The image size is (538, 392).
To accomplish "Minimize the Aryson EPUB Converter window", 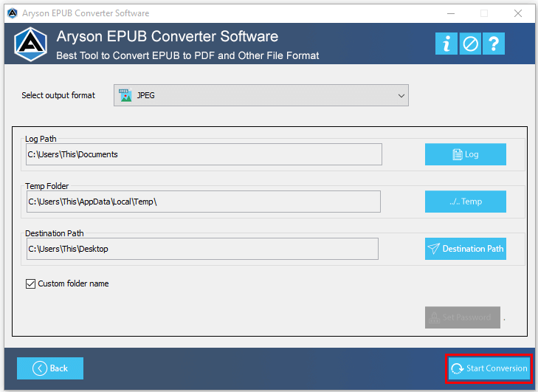I will click(x=451, y=13).
